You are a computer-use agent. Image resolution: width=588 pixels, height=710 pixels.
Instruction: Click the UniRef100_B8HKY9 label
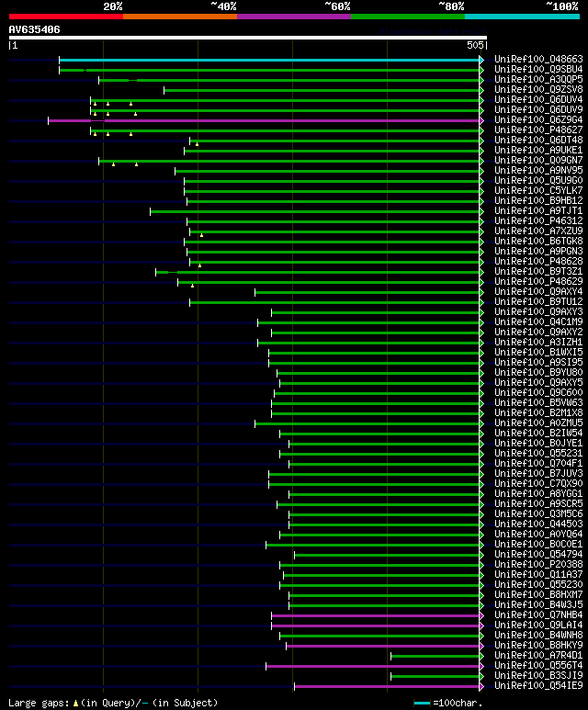[x=538, y=646]
